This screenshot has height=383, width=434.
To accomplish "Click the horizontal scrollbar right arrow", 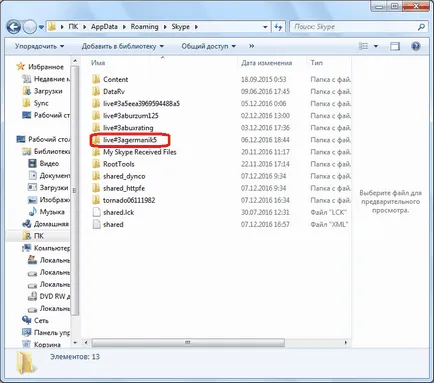I will pyautogui.click(x=346, y=342).
